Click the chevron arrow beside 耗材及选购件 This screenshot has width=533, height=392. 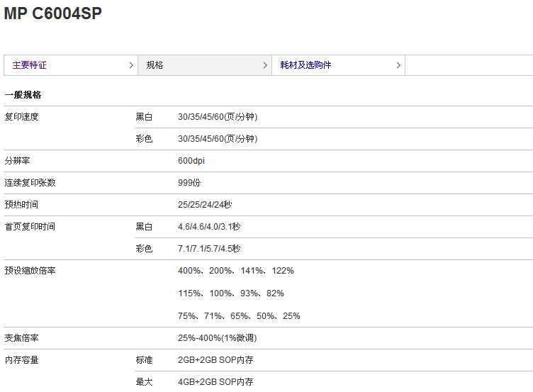(398, 65)
